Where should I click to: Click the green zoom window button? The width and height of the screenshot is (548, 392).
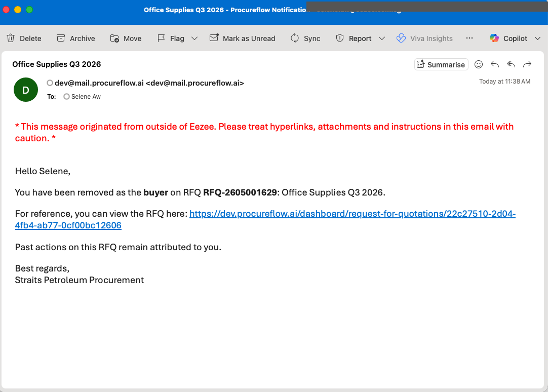(x=29, y=10)
